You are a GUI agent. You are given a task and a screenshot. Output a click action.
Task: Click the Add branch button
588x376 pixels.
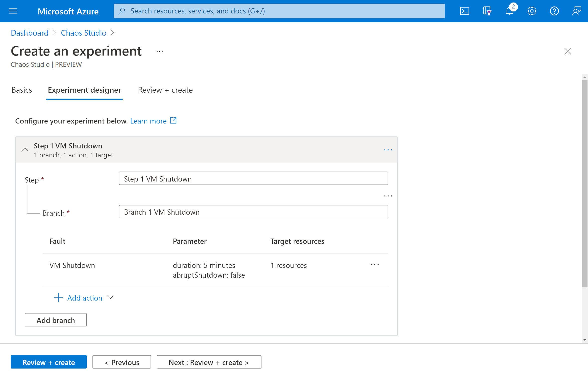tap(56, 320)
